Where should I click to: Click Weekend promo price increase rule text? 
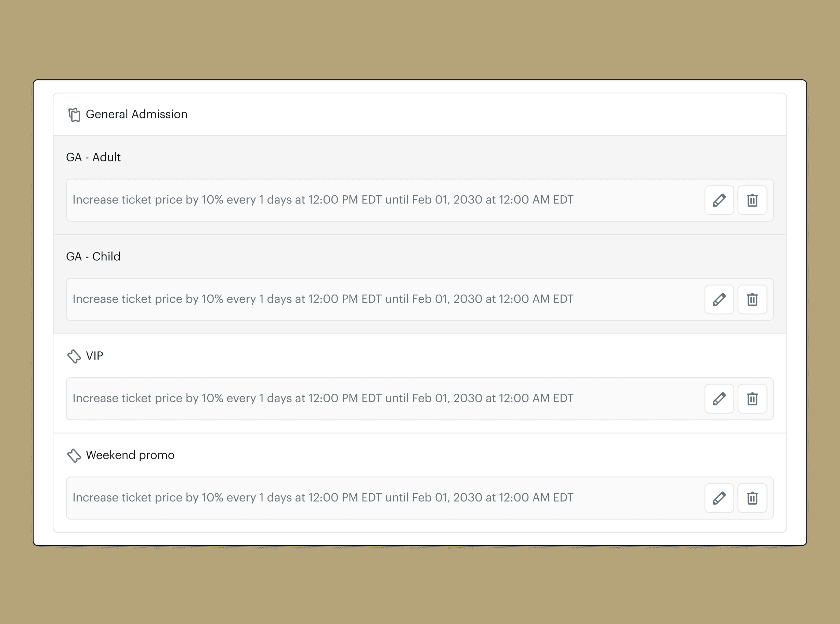(323, 497)
